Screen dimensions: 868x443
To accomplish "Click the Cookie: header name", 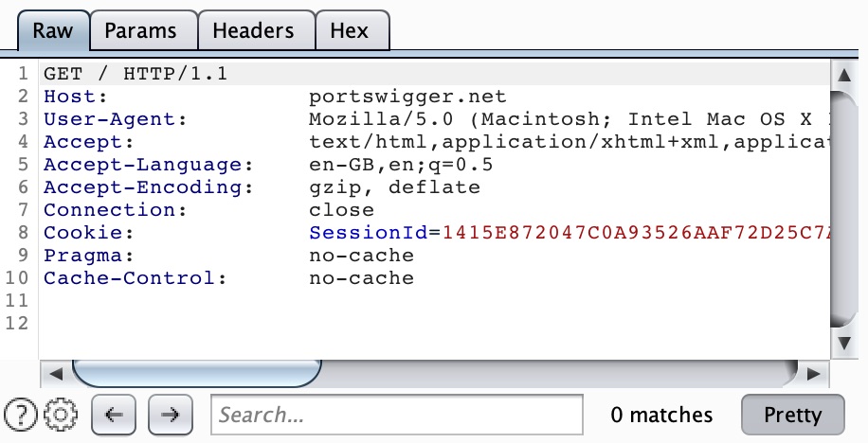I will pos(89,233).
